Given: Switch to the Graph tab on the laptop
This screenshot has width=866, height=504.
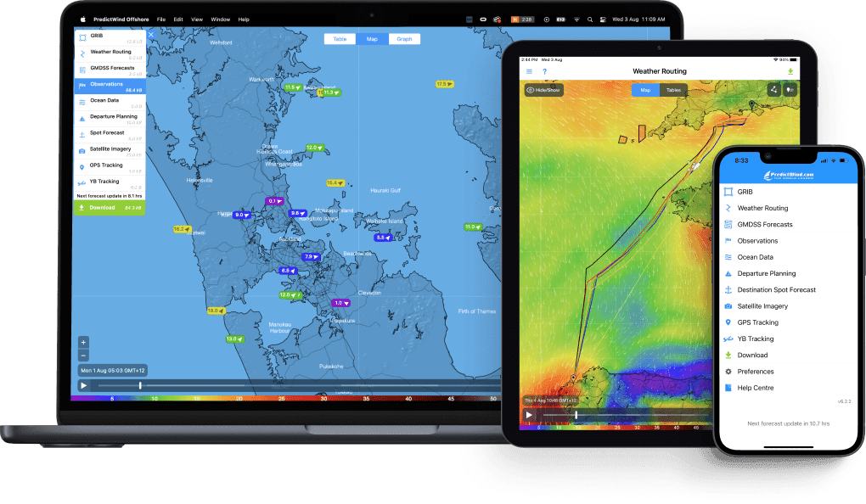Looking at the screenshot, I should tap(405, 39).
